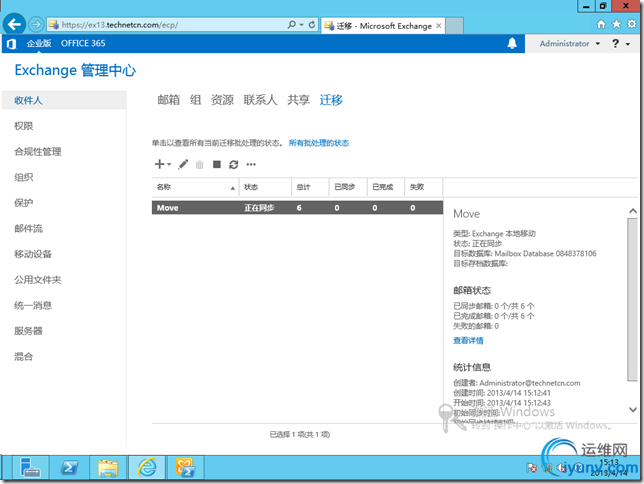Stop the migration batch with the square icon
Screen dimensions: 644x484
[217, 164]
